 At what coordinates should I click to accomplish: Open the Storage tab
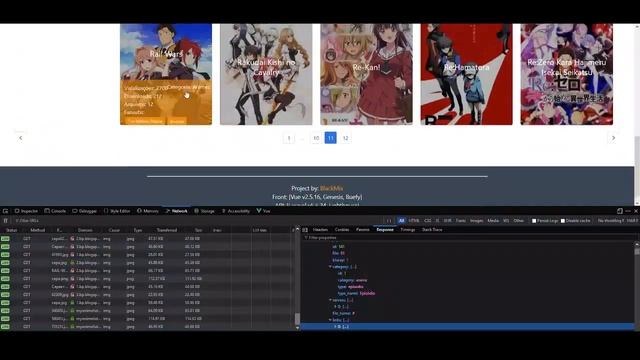click(204, 211)
